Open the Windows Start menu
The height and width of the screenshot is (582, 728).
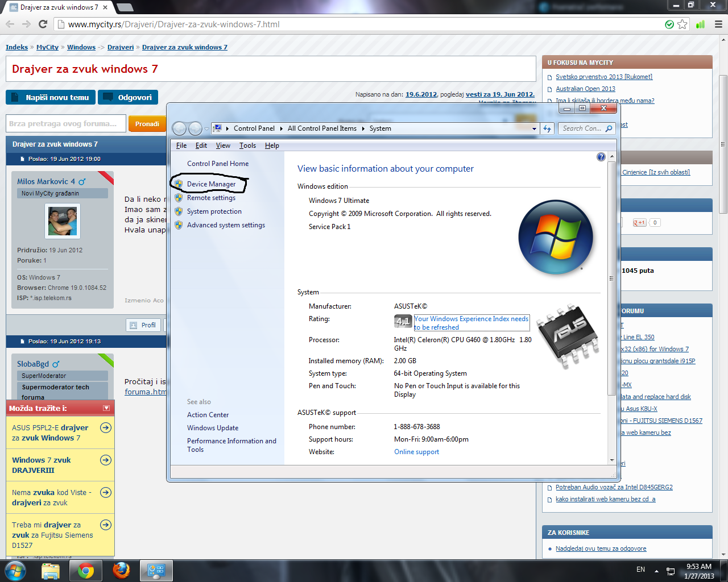coord(15,571)
